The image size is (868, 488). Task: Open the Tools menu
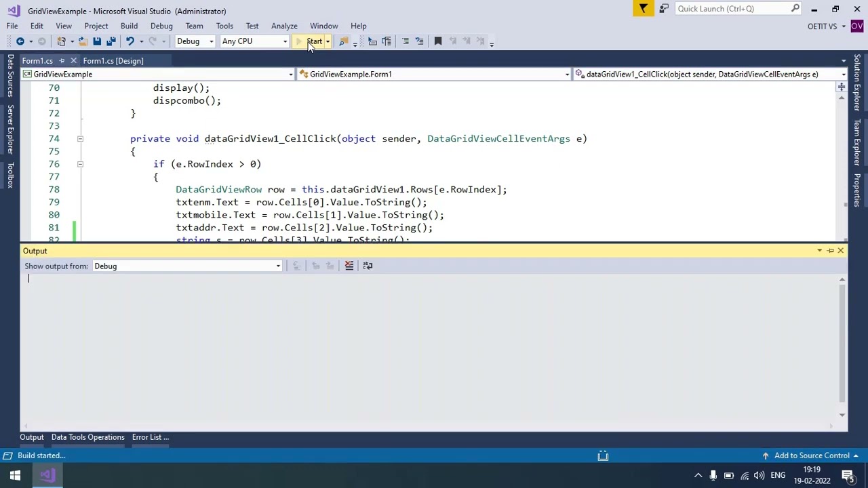point(224,26)
